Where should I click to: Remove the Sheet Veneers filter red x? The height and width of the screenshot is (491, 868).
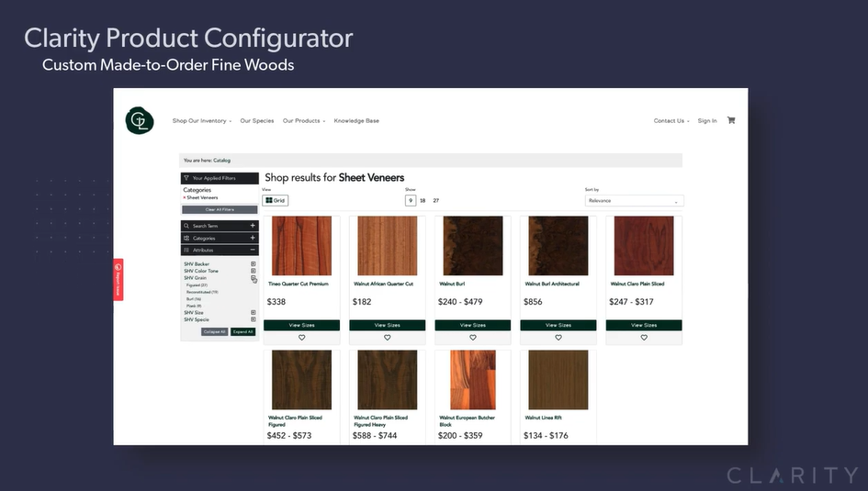tap(185, 197)
